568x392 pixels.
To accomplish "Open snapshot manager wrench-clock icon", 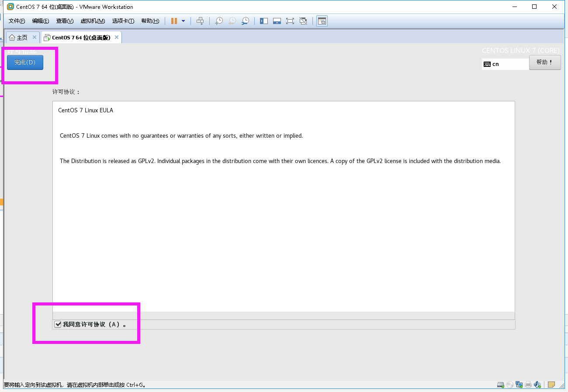I will 246,21.
